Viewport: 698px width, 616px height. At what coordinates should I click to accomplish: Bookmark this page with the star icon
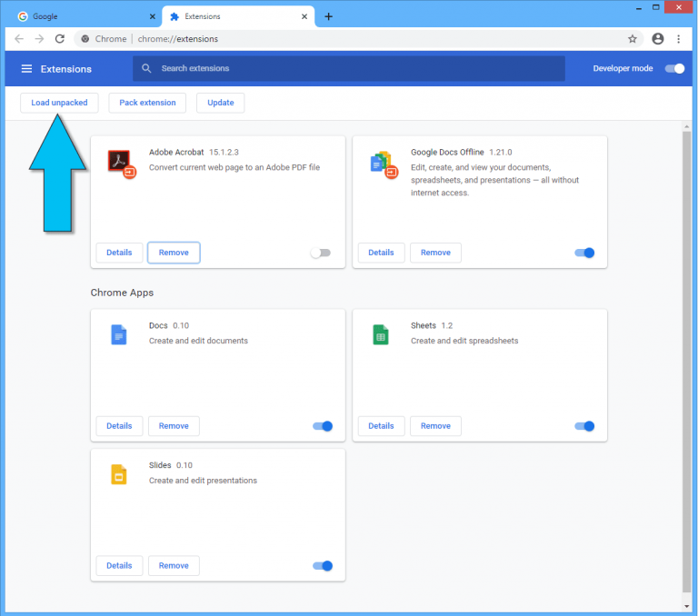pos(633,39)
